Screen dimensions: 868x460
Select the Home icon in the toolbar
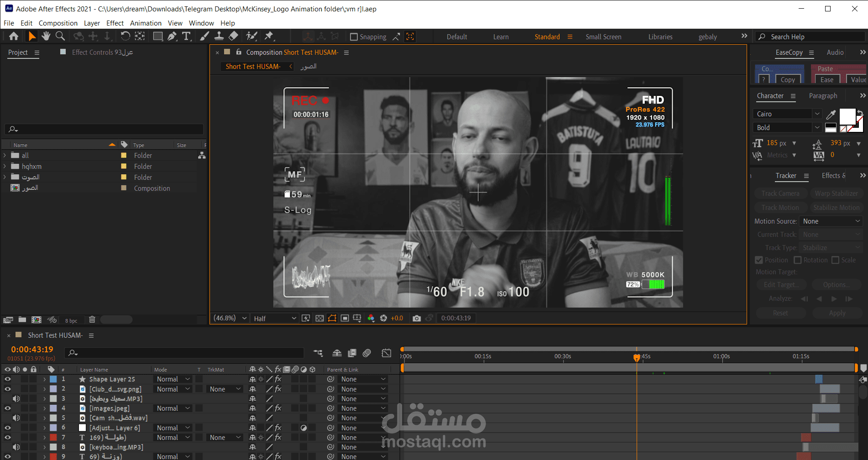[14, 37]
